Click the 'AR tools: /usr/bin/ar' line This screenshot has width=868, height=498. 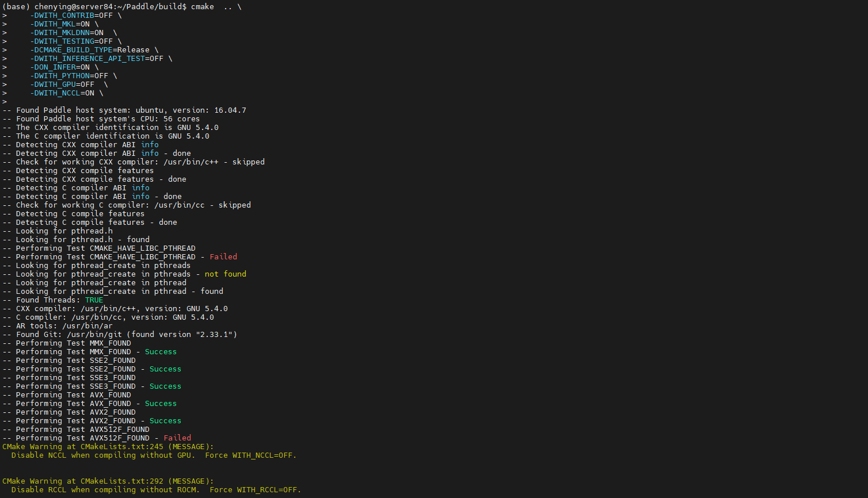58,326
